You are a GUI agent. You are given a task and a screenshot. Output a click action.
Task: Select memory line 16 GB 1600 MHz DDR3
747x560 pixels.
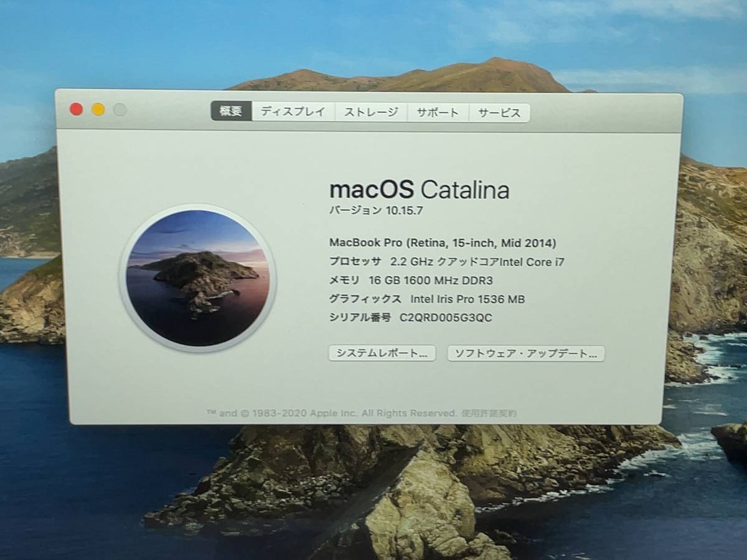(411, 281)
